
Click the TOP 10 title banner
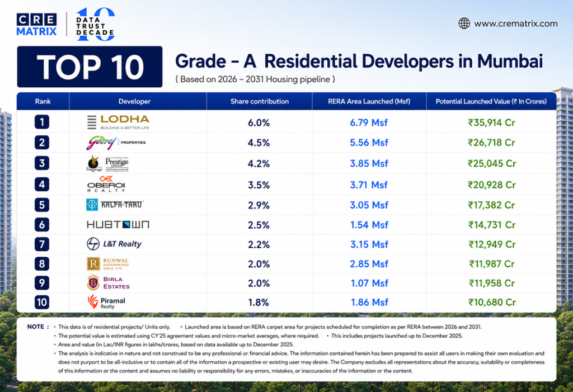90,67
